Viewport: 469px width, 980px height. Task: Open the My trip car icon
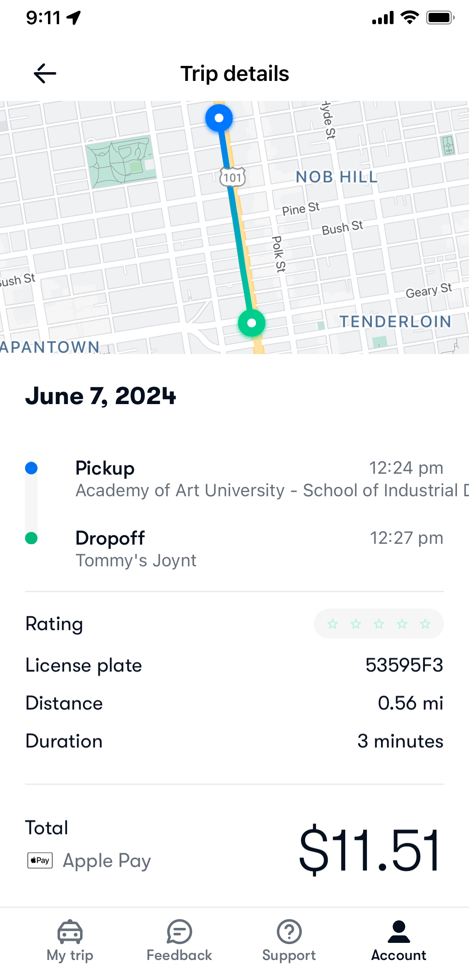tap(70, 932)
